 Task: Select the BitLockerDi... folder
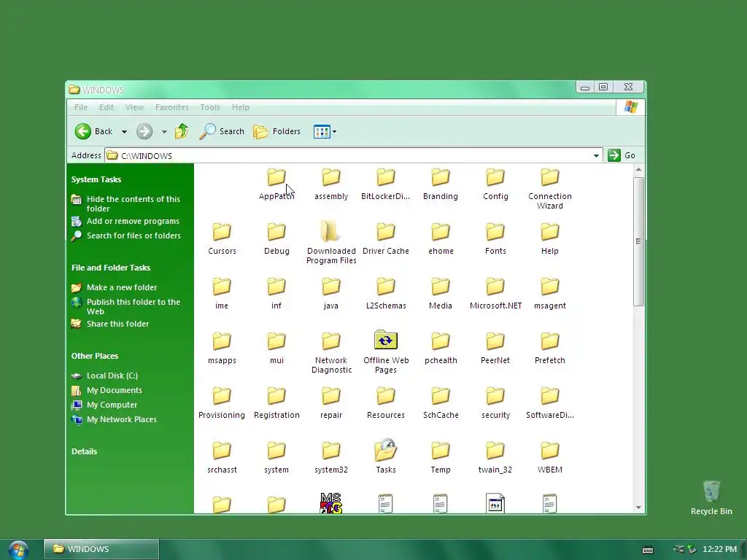[385, 184]
